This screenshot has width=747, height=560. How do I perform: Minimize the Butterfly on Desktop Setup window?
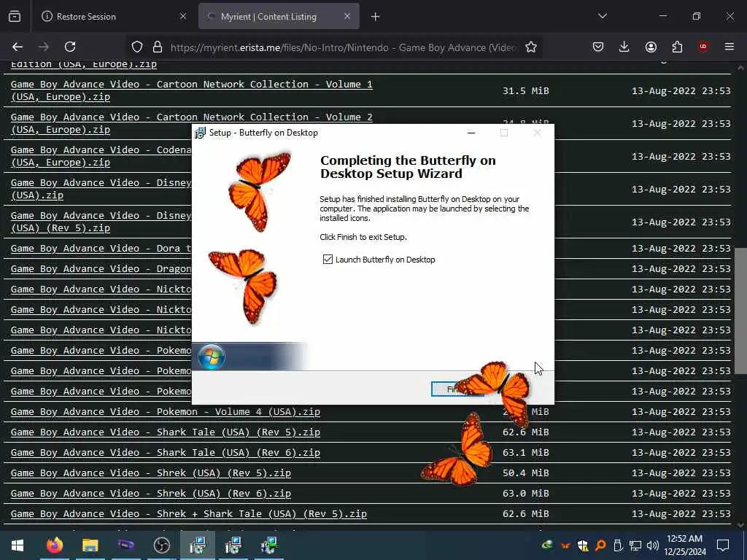point(471,133)
